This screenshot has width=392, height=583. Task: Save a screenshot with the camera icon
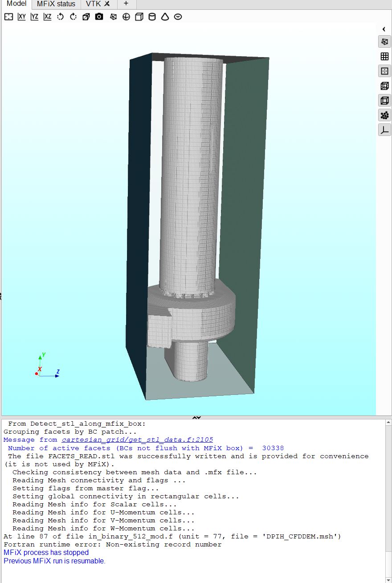[99, 17]
